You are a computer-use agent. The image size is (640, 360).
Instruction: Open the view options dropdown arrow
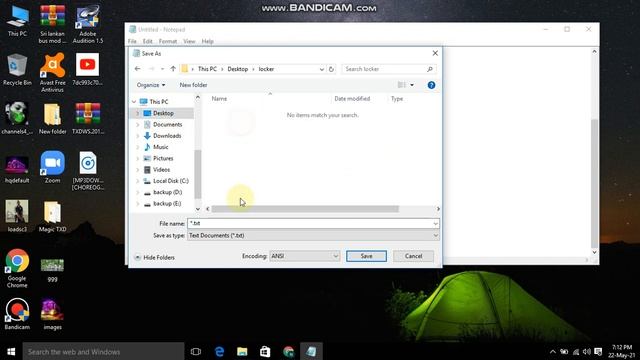(x=412, y=85)
